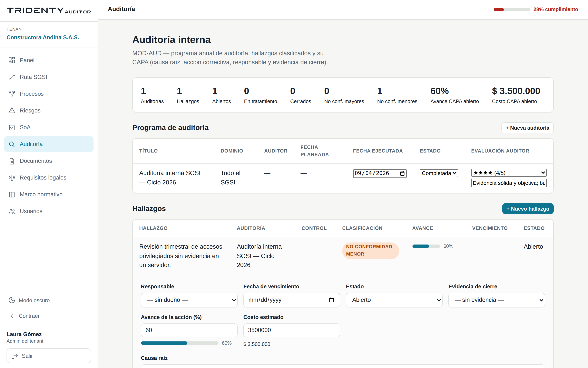Click the Salir button
This screenshot has width=588, height=368.
click(x=49, y=356)
